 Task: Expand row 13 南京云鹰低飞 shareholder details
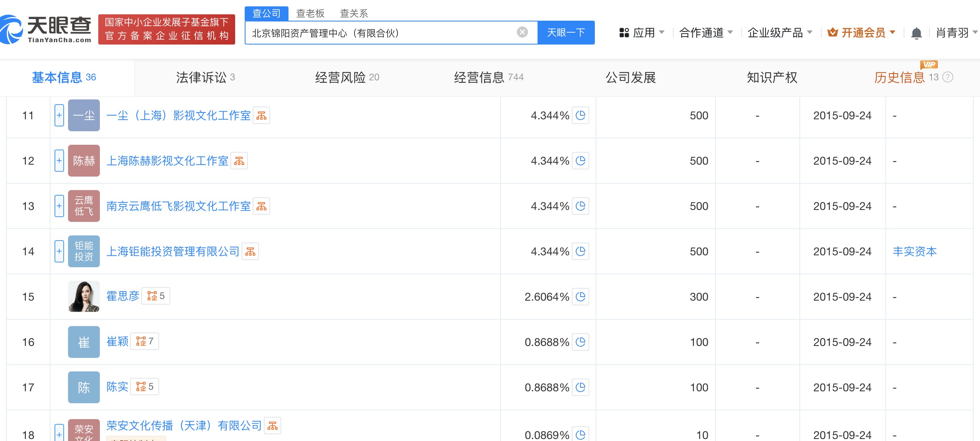click(59, 206)
